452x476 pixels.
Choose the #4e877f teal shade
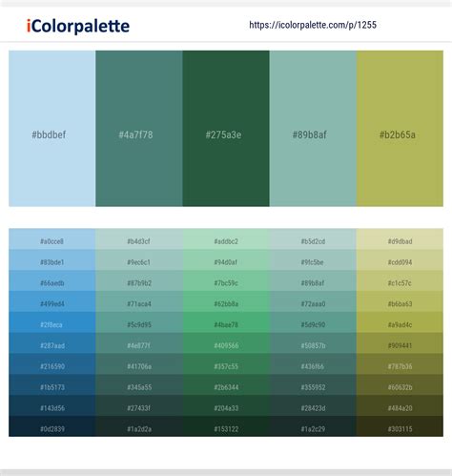coord(139,343)
